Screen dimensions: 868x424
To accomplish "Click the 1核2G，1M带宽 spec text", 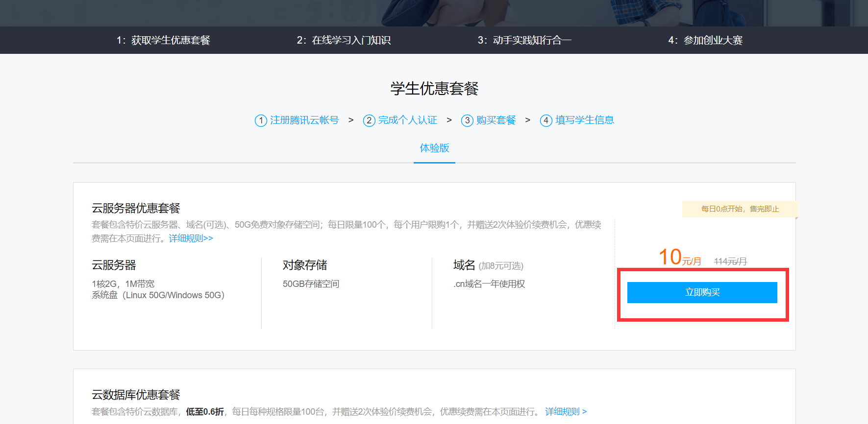I will click(x=123, y=284).
